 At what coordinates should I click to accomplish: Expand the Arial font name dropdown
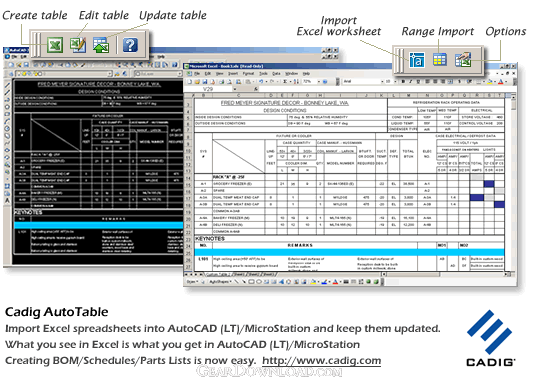coord(382,82)
